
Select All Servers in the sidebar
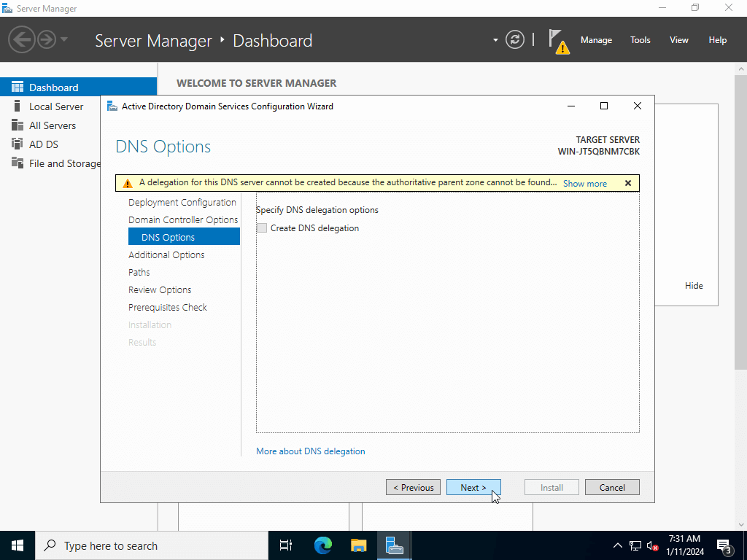pyautogui.click(x=53, y=125)
